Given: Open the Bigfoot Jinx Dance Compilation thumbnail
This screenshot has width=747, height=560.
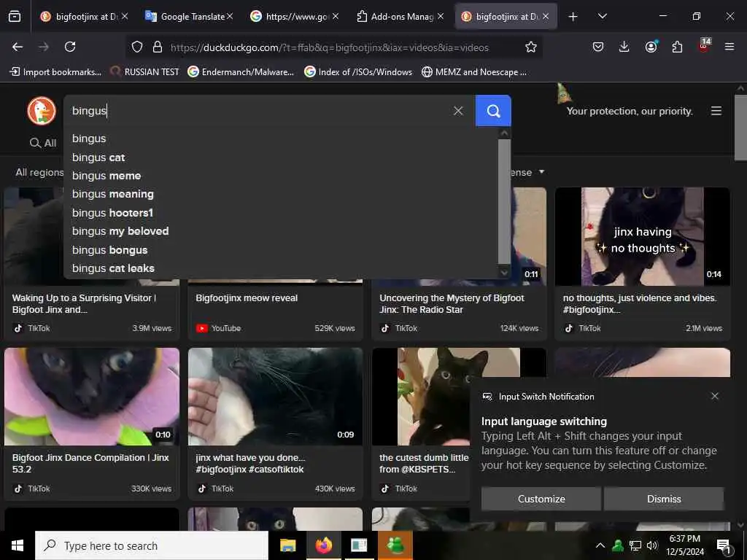Looking at the screenshot, I should pyautogui.click(x=92, y=397).
